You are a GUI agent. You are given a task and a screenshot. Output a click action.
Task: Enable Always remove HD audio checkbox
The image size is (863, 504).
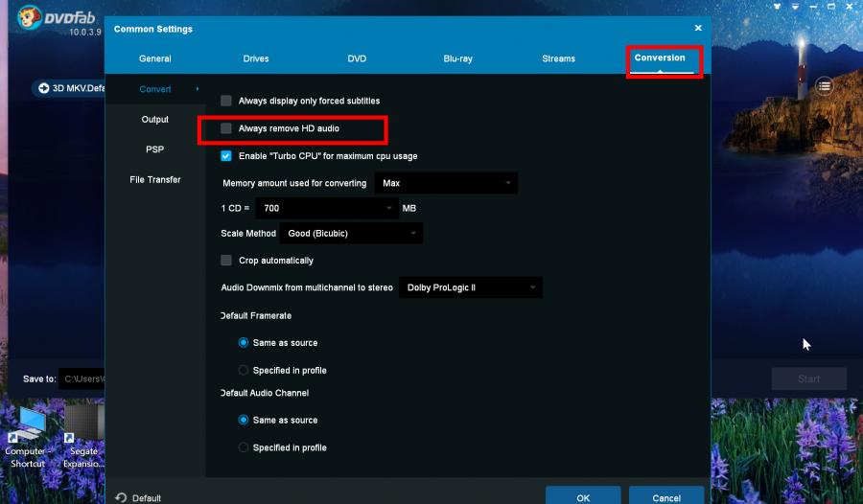[226, 128]
